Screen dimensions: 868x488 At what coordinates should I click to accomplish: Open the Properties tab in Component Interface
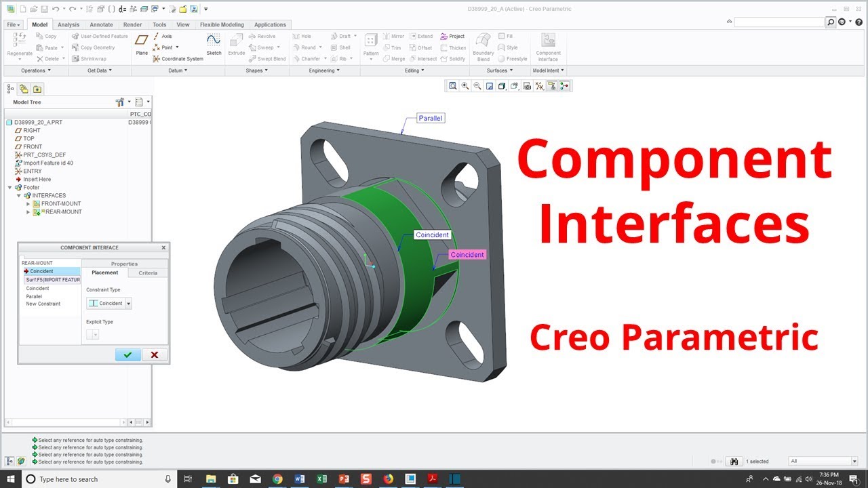[x=124, y=264]
